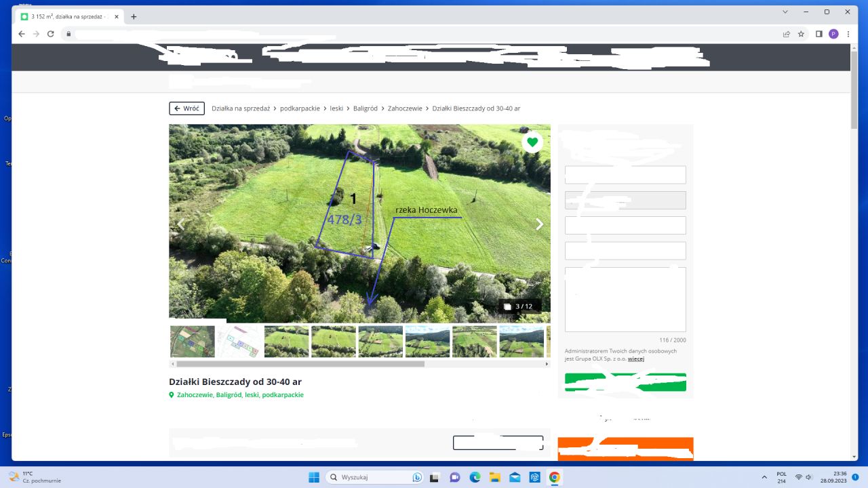Open the Chrome profile avatar
This screenshot has width=868, height=488.
(833, 34)
